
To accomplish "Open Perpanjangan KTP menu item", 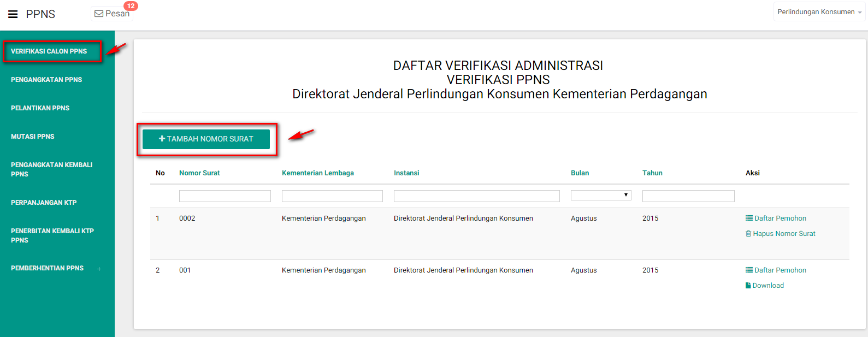I will (44, 203).
